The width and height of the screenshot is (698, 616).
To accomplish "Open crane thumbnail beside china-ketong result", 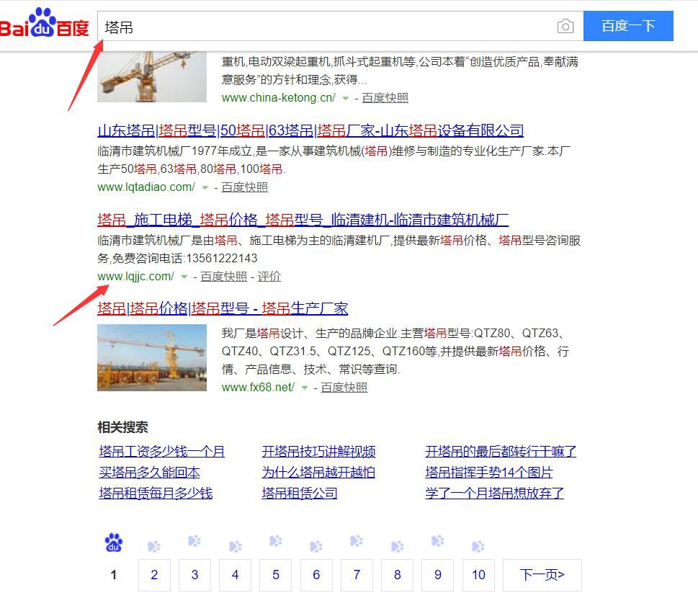I will 152,76.
